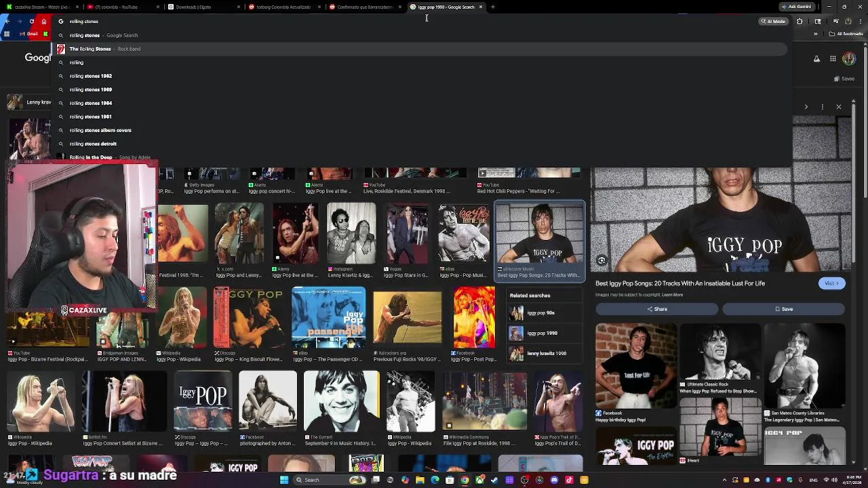Open the King Biscuit Flower Discogs thumbnail
Image resolution: width=868 pixels, height=488 pixels.
pos(249,317)
